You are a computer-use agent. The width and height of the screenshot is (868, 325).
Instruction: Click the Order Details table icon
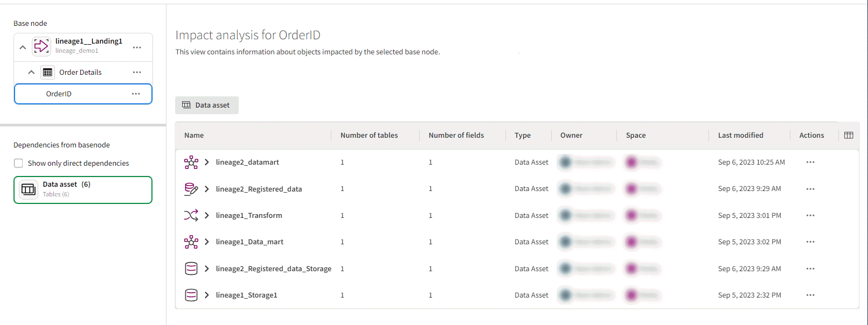point(47,72)
